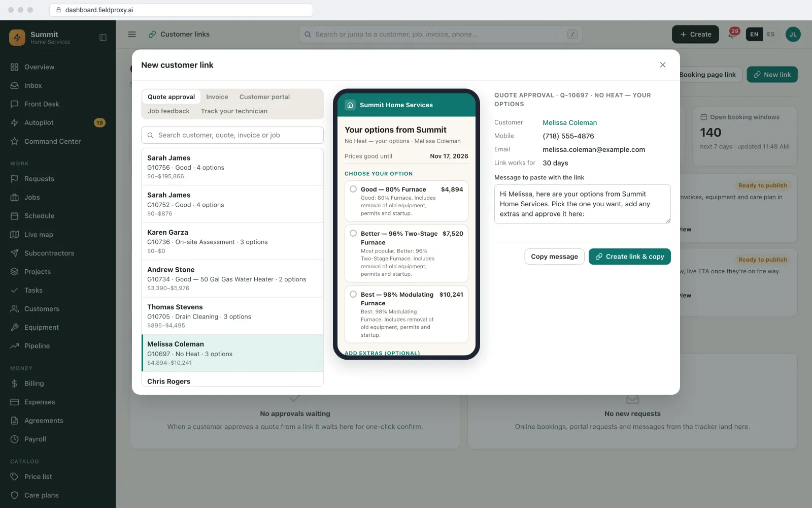Switch to the Customer portal tab

pyautogui.click(x=264, y=97)
